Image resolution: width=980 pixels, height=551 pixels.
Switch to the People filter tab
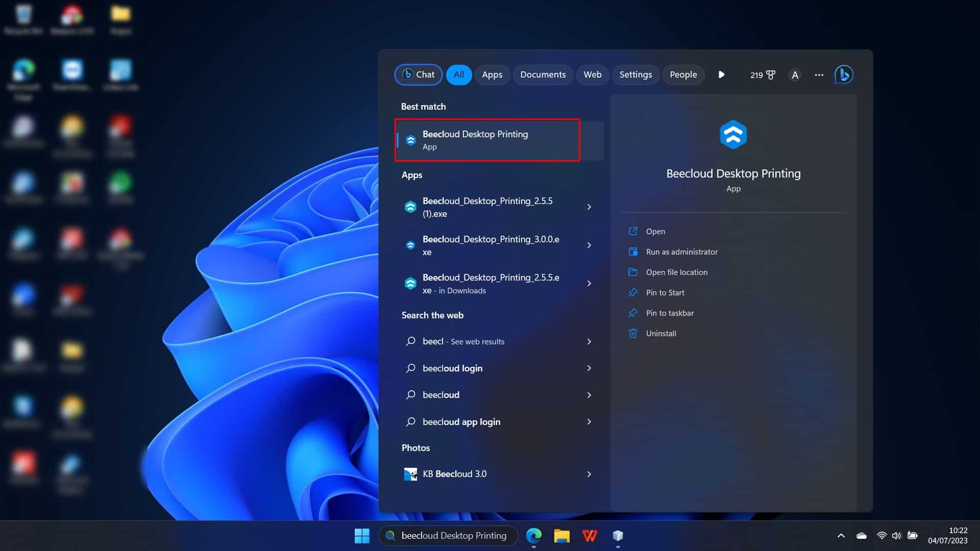[683, 74]
